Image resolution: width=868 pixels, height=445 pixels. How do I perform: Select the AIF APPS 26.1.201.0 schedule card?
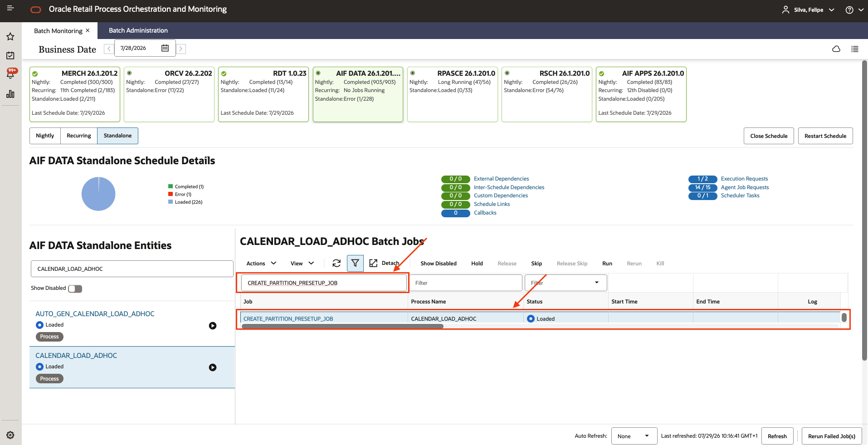click(x=641, y=94)
